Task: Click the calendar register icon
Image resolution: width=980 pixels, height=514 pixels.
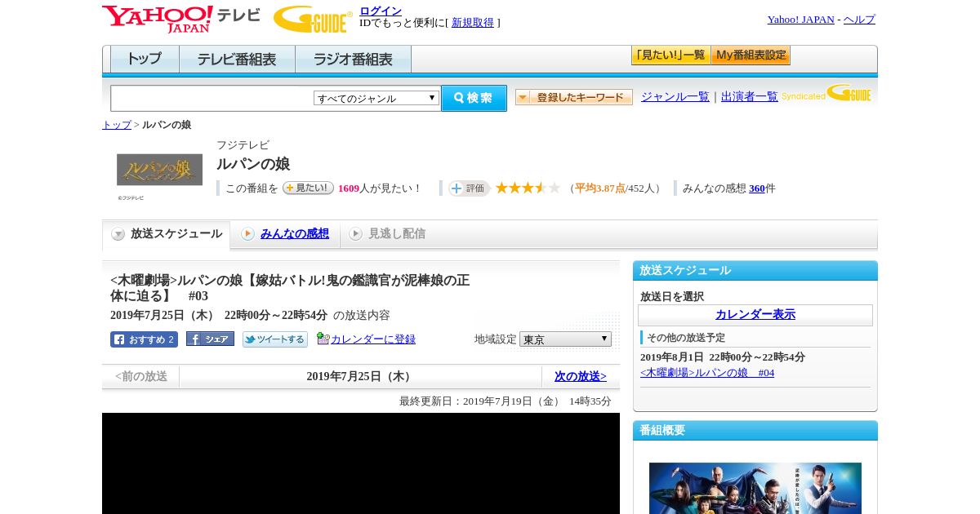Action: [x=323, y=339]
